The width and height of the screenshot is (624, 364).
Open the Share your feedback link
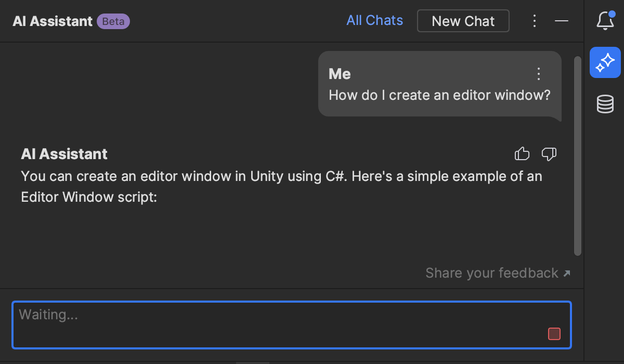click(x=497, y=273)
